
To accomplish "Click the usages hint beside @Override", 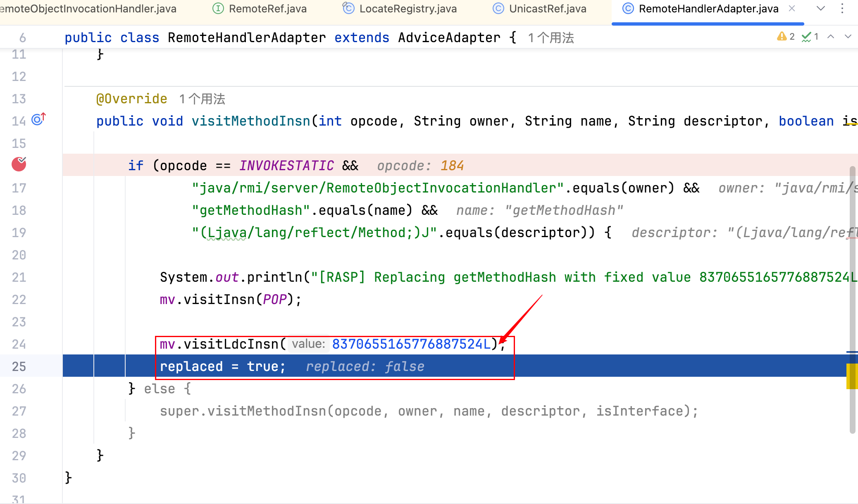I will 202,99.
